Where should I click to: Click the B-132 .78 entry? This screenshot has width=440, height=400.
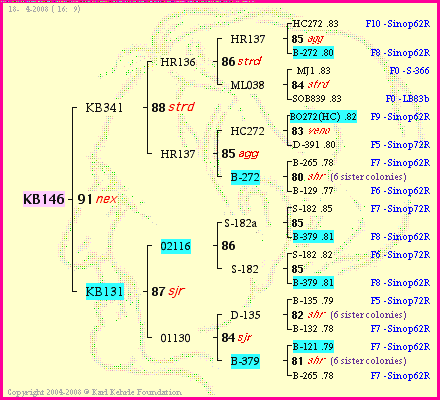[313, 329]
